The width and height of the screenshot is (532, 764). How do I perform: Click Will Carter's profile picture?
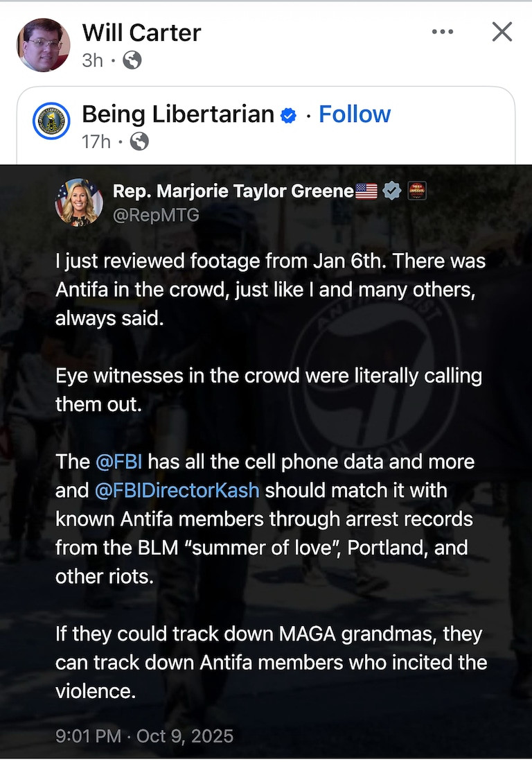pos(43,45)
